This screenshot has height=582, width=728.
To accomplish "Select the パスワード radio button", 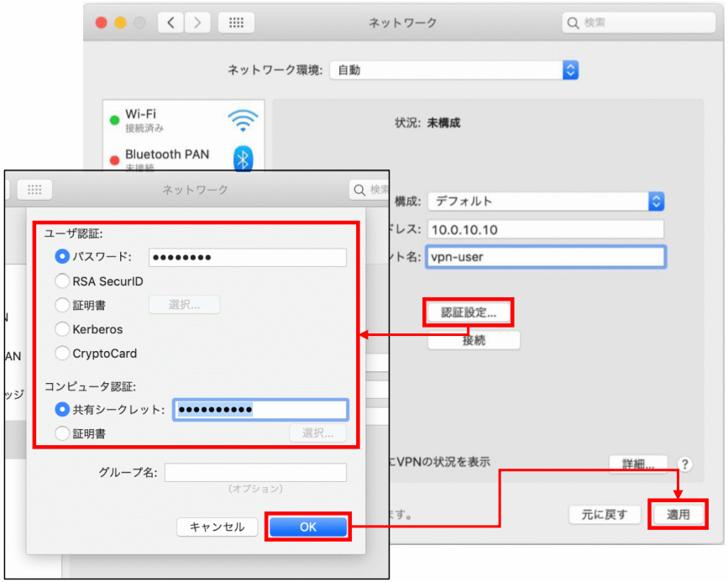I will tap(61, 256).
